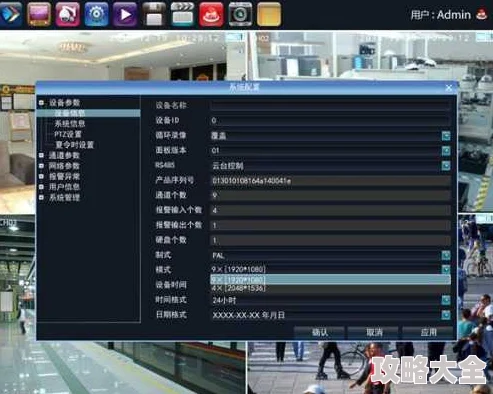The height and width of the screenshot is (394, 493).
Task: Expand the 报警异常 tree node
Action: click(41, 176)
